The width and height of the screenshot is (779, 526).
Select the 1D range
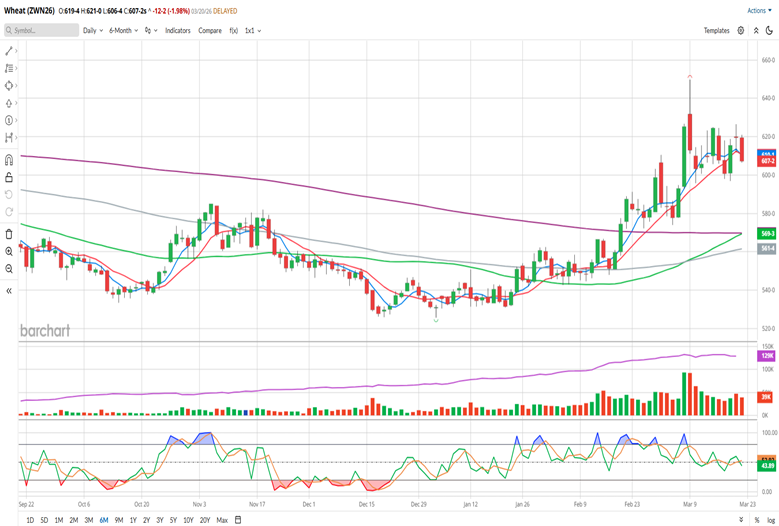pos(30,520)
